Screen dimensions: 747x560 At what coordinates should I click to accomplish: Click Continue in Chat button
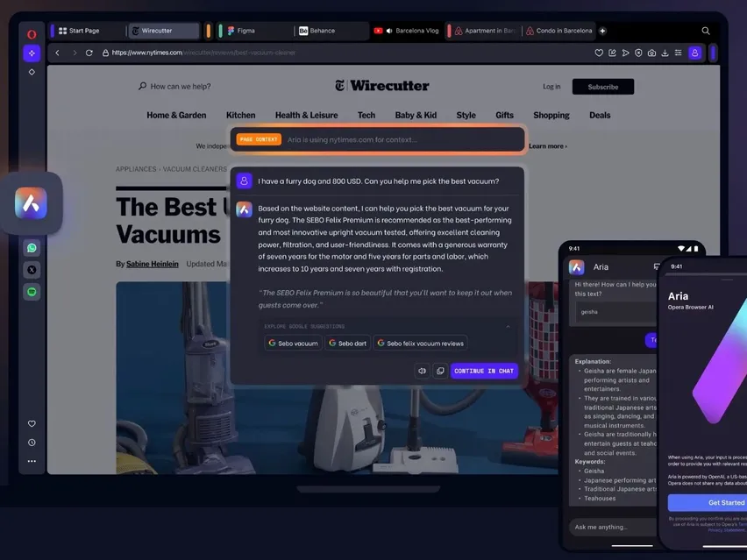(484, 371)
